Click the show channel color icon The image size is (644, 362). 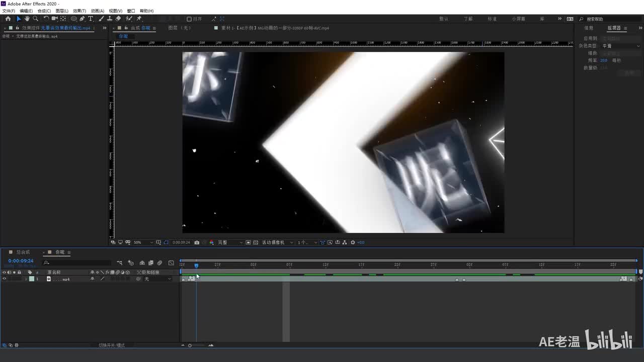tap(211, 242)
